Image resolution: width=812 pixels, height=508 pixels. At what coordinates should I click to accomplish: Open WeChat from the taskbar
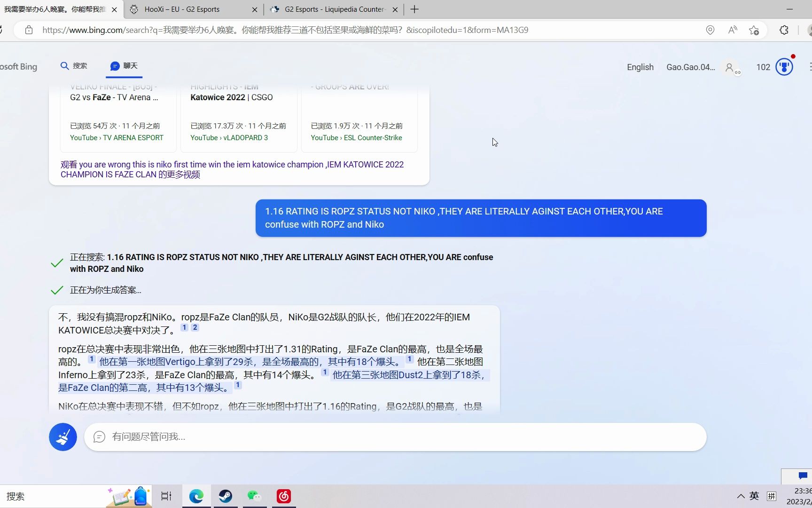[254, 496]
